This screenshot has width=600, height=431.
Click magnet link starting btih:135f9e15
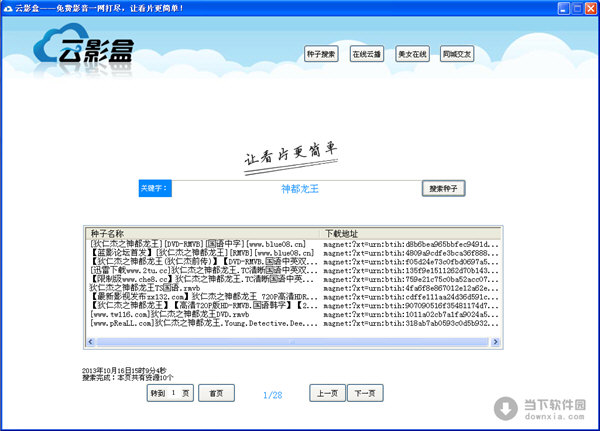point(411,271)
